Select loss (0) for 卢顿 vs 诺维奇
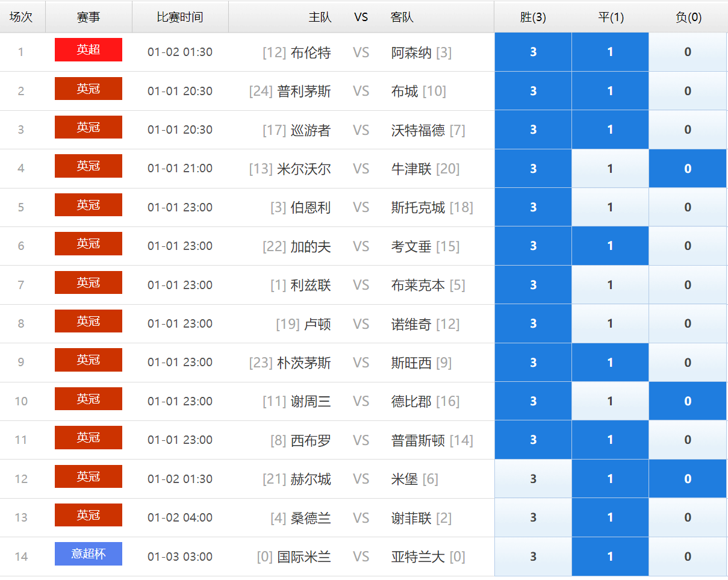728x580 pixels. pyautogui.click(x=688, y=323)
